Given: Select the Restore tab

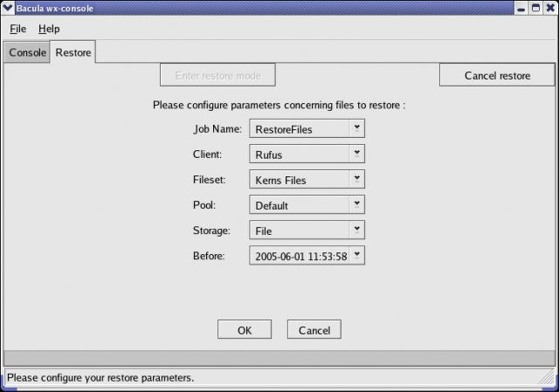Looking at the screenshot, I should [73, 52].
